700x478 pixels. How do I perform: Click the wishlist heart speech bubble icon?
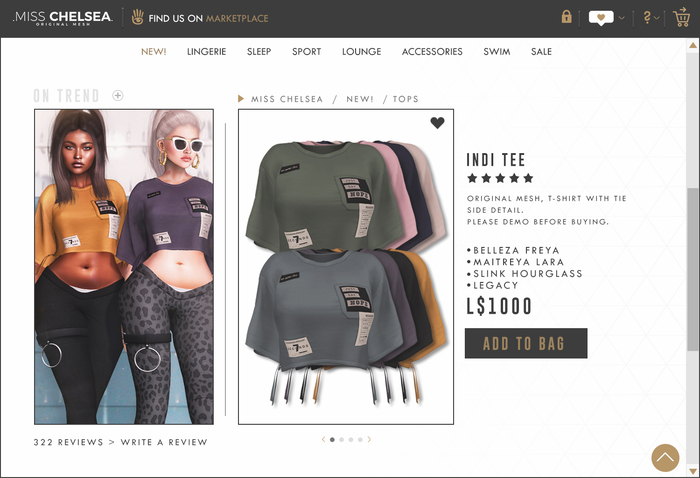point(601,18)
